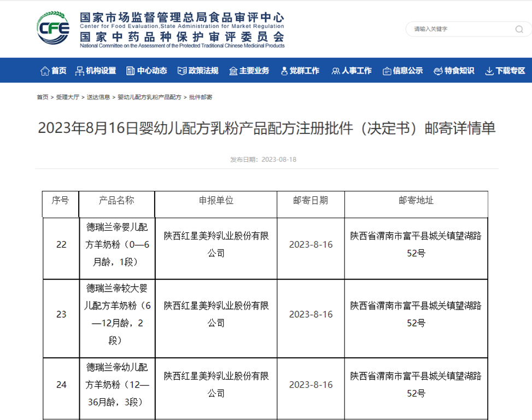Click the bank building icon beside 主要业务

click(233, 70)
